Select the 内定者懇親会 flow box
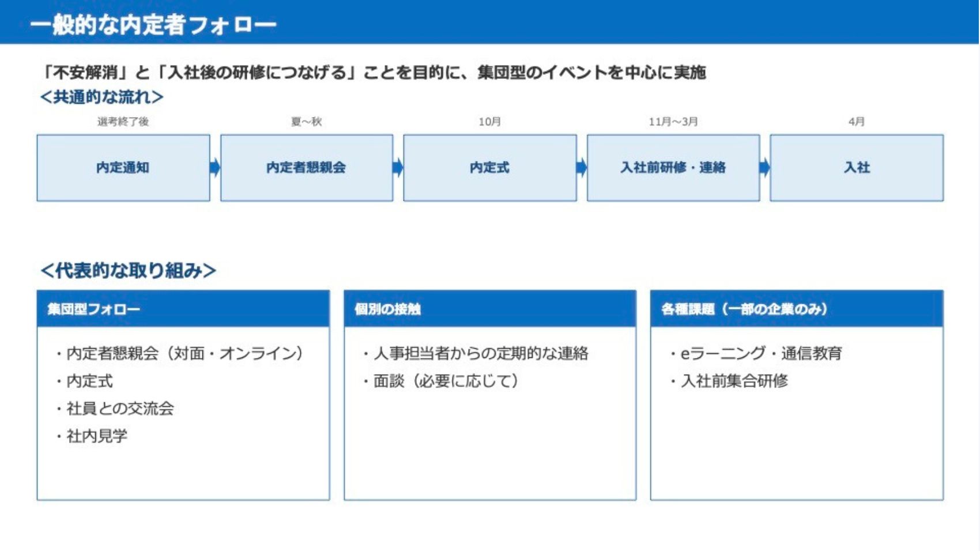 click(307, 168)
